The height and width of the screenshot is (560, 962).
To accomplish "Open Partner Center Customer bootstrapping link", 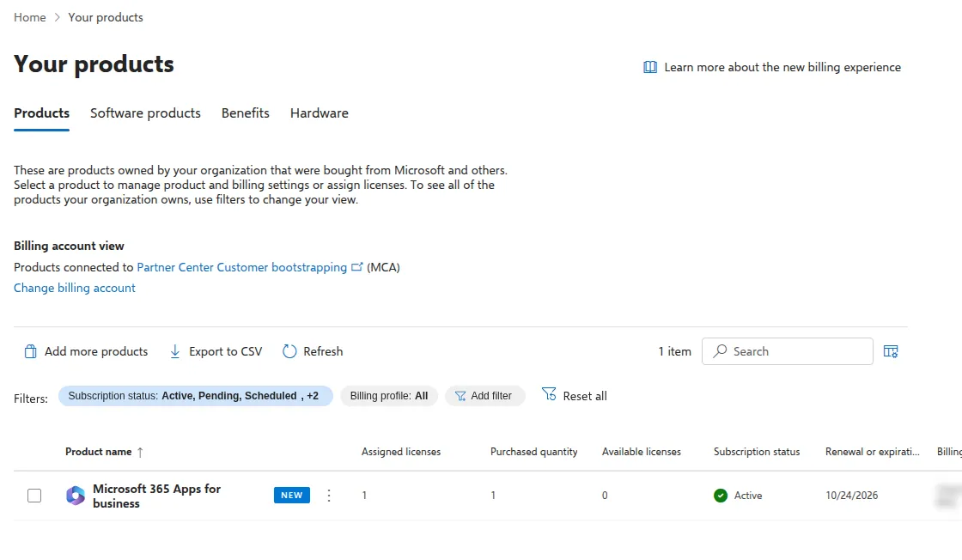I will (241, 267).
